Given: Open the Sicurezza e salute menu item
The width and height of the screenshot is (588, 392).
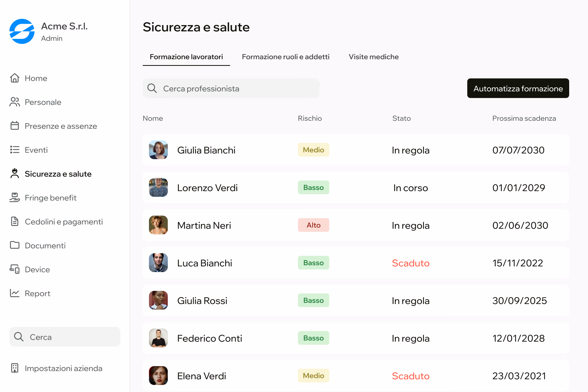Looking at the screenshot, I should 58,174.
